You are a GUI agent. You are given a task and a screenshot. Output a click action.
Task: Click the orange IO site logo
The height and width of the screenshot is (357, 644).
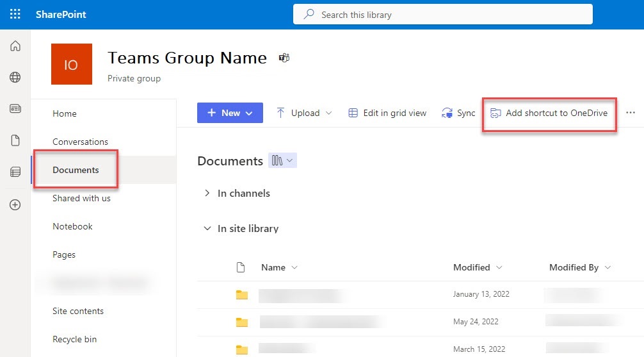72,64
